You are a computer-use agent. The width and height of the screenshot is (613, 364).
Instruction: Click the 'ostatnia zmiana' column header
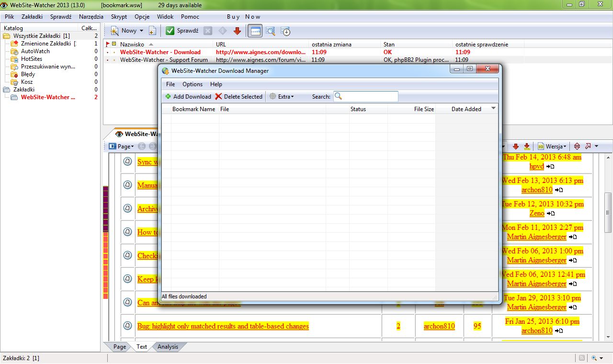pos(345,44)
